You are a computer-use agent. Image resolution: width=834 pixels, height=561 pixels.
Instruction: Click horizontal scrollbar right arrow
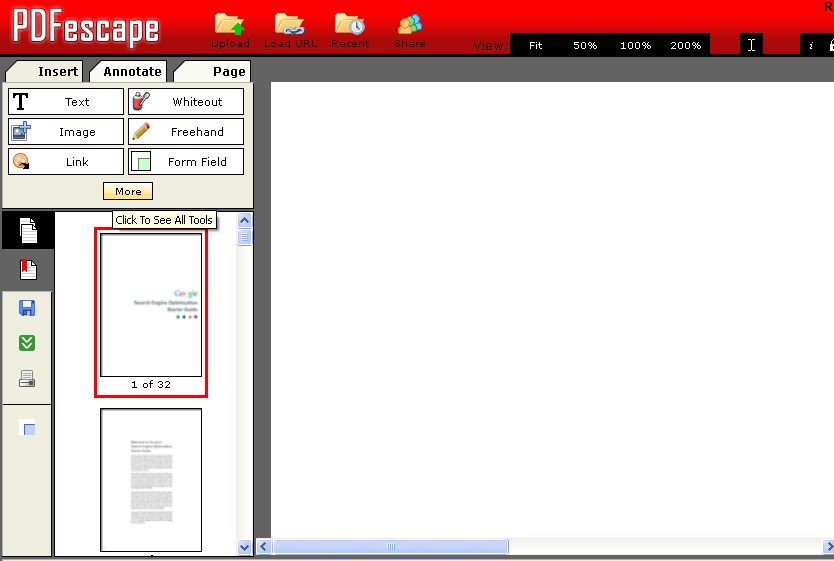pyautogui.click(x=829, y=546)
